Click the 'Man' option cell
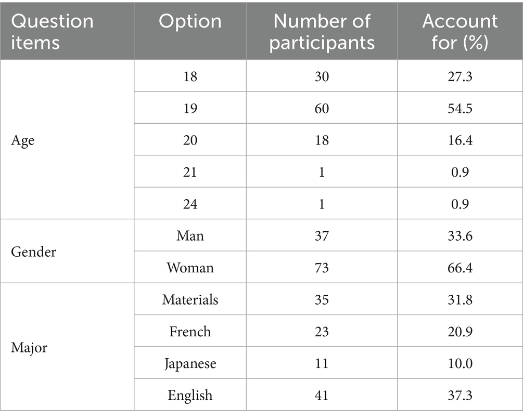Image resolution: width=523 pixels, height=420 pixels. tap(190, 236)
